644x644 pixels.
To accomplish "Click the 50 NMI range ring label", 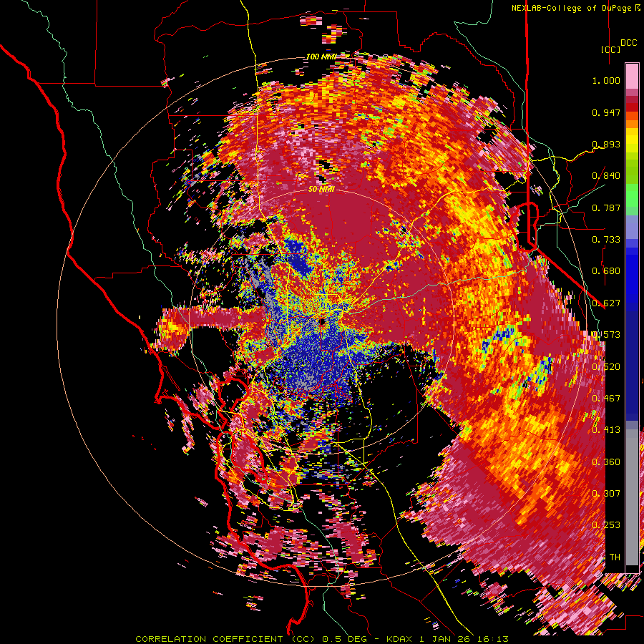I will (321, 189).
